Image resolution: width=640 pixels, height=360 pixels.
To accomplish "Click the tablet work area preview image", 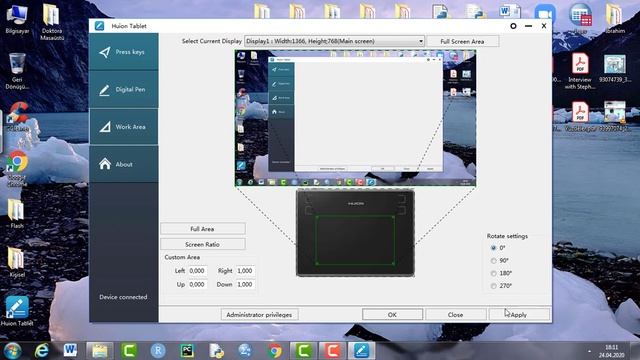I will 355,233.
